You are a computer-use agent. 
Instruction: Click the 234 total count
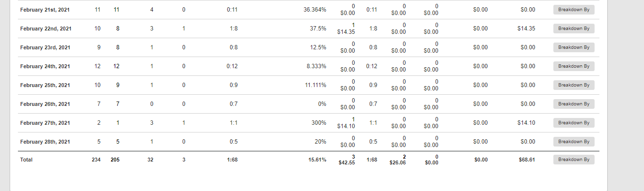pyautogui.click(x=96, y=160)
